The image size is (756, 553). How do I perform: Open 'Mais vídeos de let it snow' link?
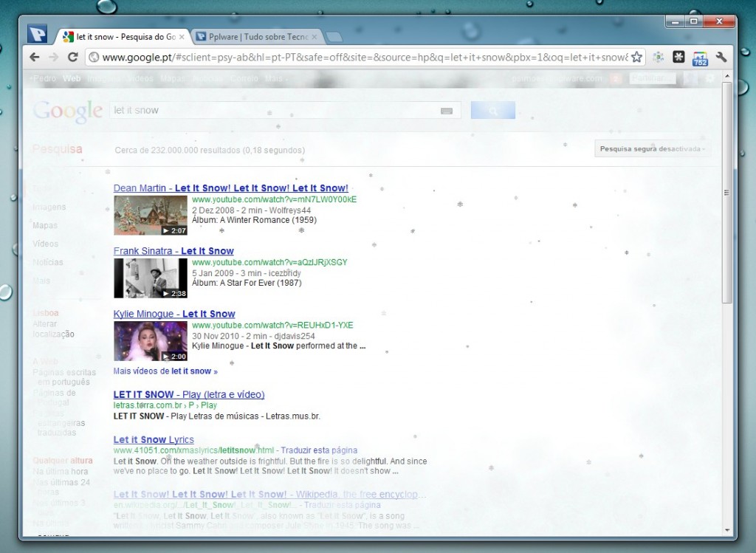165,371
